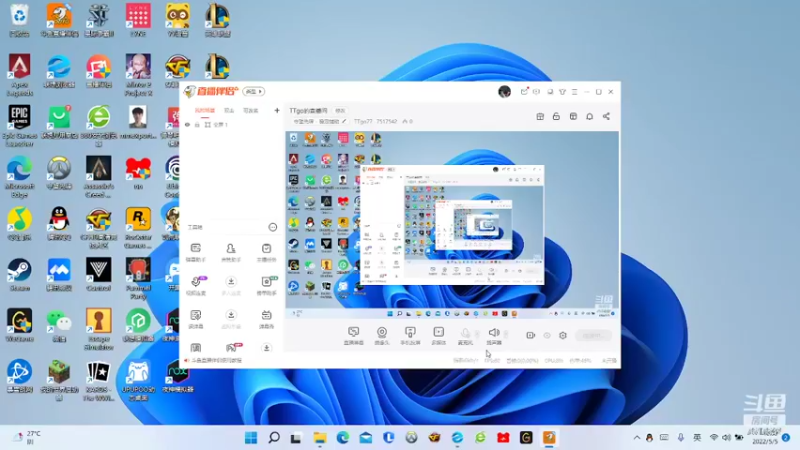The width and height of the screenshot is (800, 450).
Task: Open the toolbox task clipboard tool
Action: pos(266,252)
